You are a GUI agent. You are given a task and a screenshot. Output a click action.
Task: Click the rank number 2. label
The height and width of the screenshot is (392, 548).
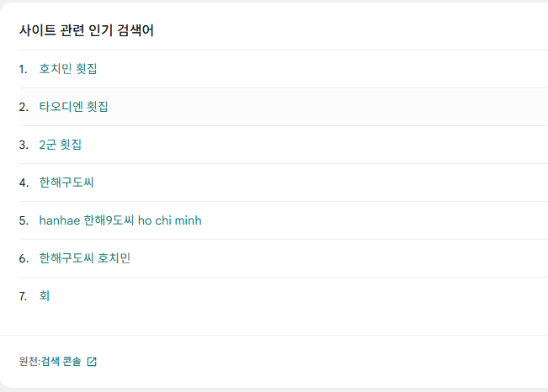(24, 107)
